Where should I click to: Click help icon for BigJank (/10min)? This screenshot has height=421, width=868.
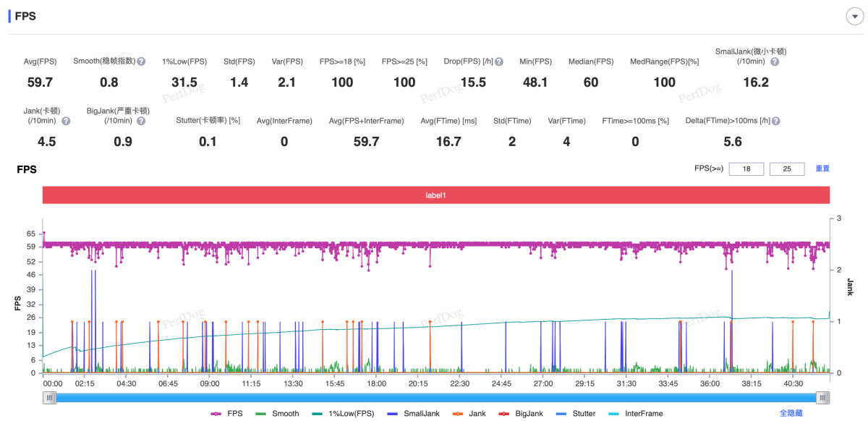[x=140, y=121]
